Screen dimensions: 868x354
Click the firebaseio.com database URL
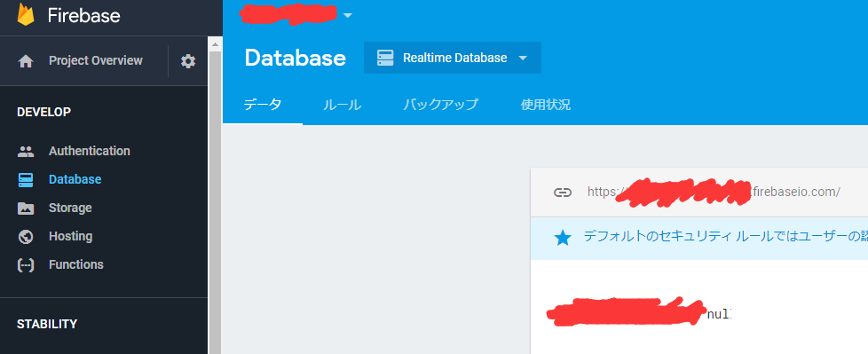pos(714,192)
